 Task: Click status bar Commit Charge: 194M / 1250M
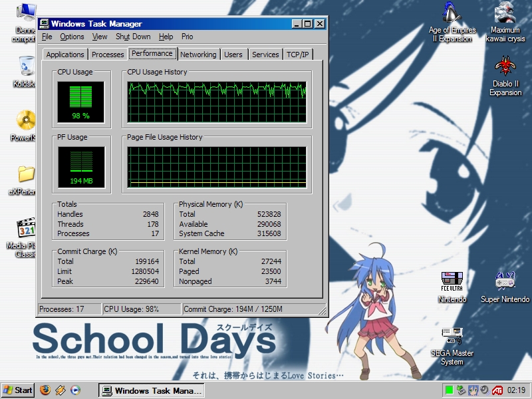click(x=233, y=309)
